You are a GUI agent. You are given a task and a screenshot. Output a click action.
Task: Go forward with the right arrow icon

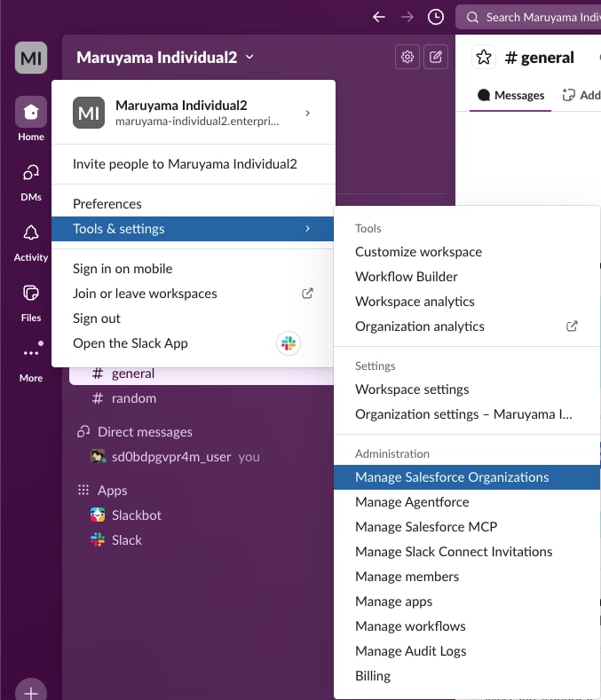(407, 17)
